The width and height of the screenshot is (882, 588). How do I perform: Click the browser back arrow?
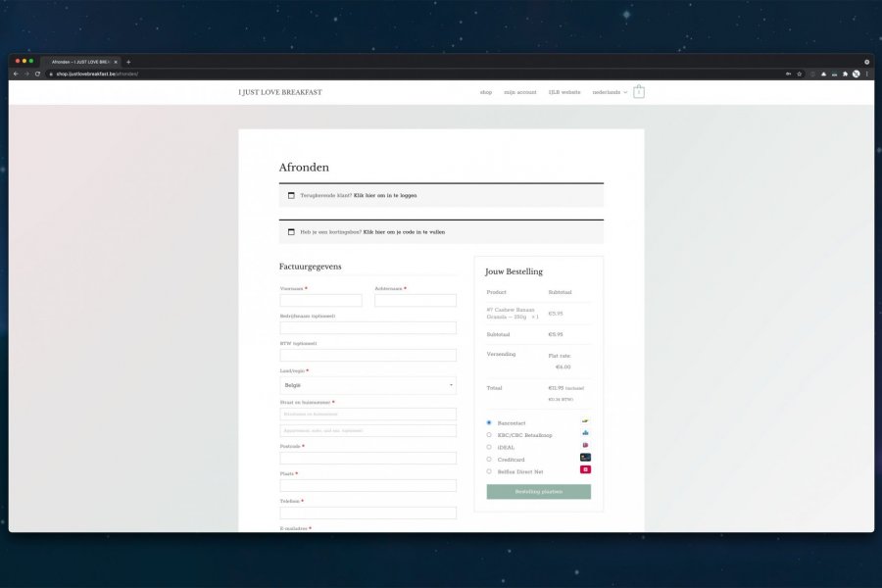16,73
